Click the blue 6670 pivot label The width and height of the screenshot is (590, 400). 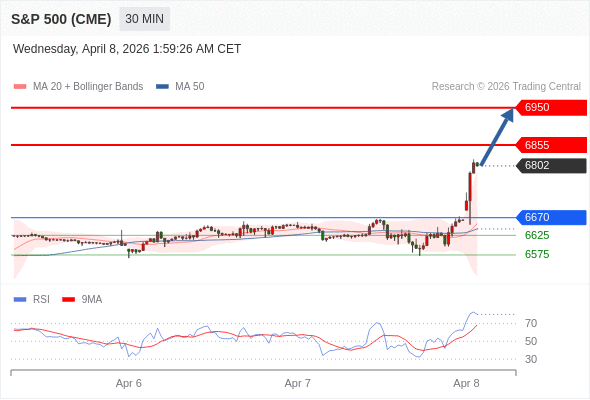click(x=551, y=217)
